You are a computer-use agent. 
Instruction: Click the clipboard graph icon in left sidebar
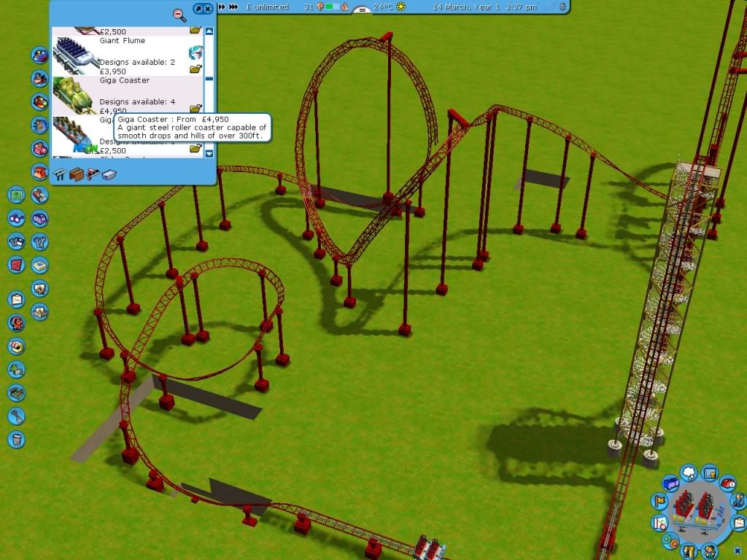pyautogui.click(x=17, y=300)
